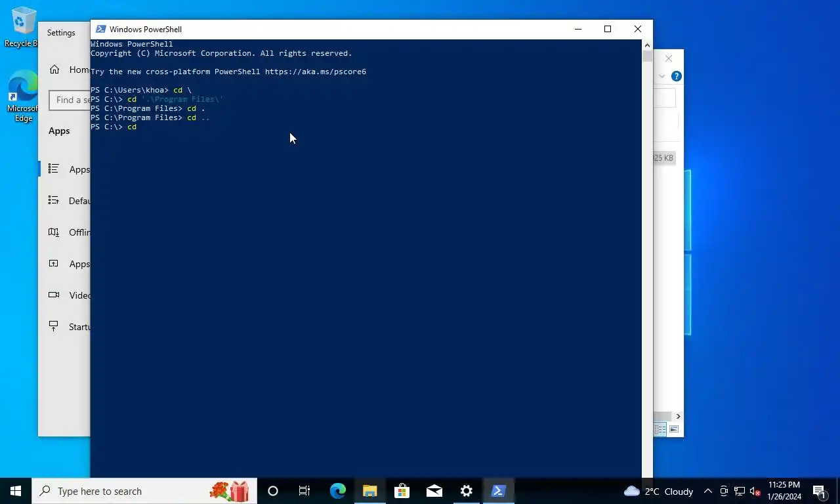This screenshot has width=840, height=504.
Task: Click the PowerShell vertical scrollbar thumb
Action: (647, 56)
